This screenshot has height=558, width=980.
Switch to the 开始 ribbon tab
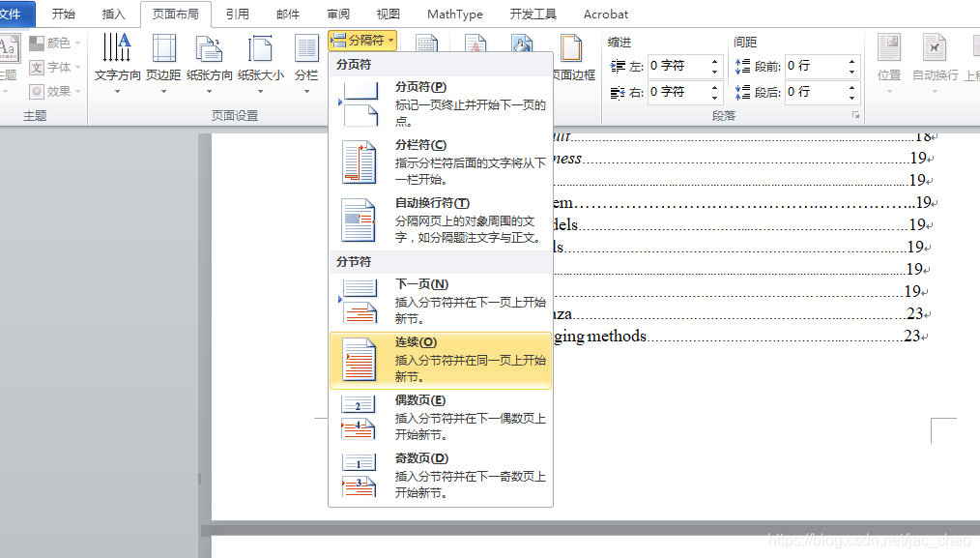click(x=64, y=14)
